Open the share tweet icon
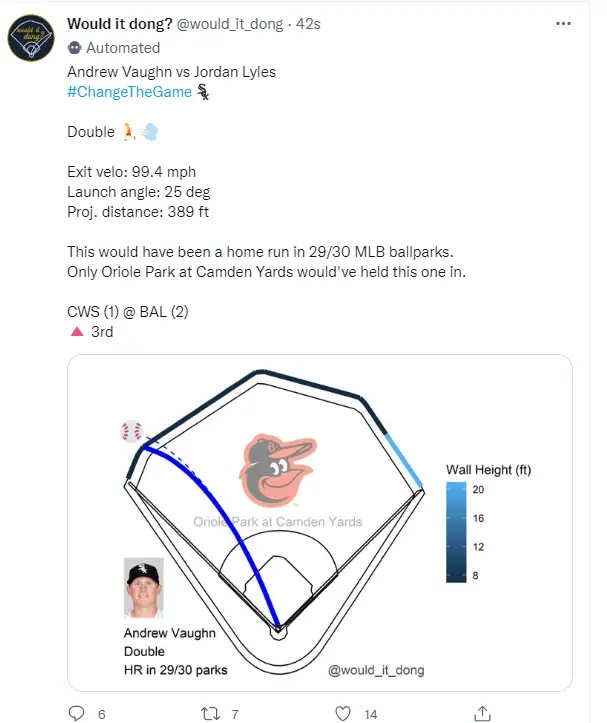Viewport: 607px width, 723px height. point(483,713)
